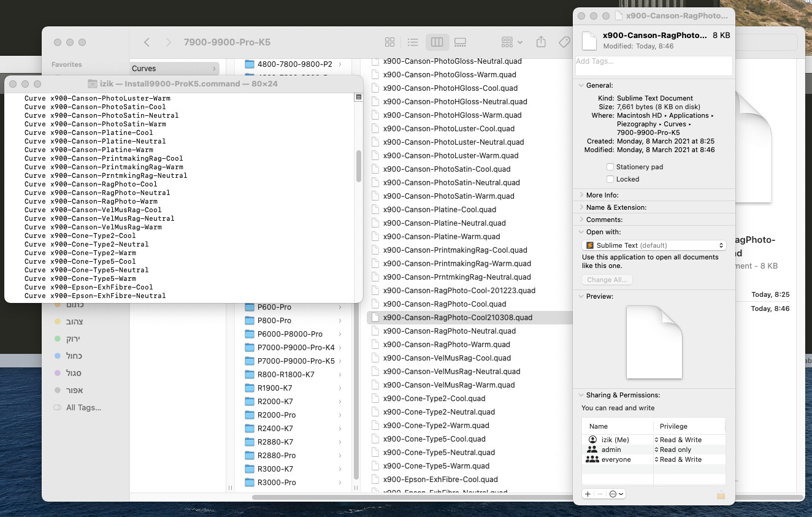Check the Locked checkbox
812x517 pixels.
(x=610, y=179)
